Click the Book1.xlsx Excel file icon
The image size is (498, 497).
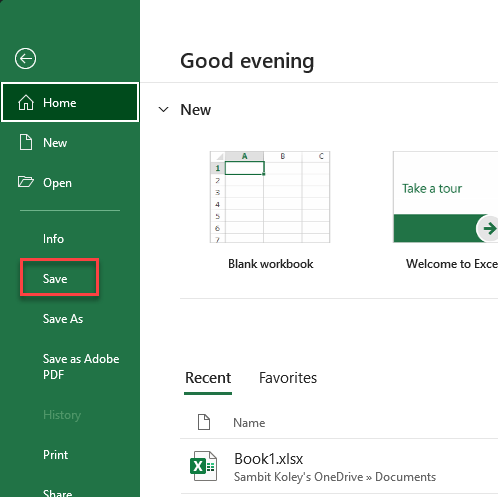click(203, 466)
